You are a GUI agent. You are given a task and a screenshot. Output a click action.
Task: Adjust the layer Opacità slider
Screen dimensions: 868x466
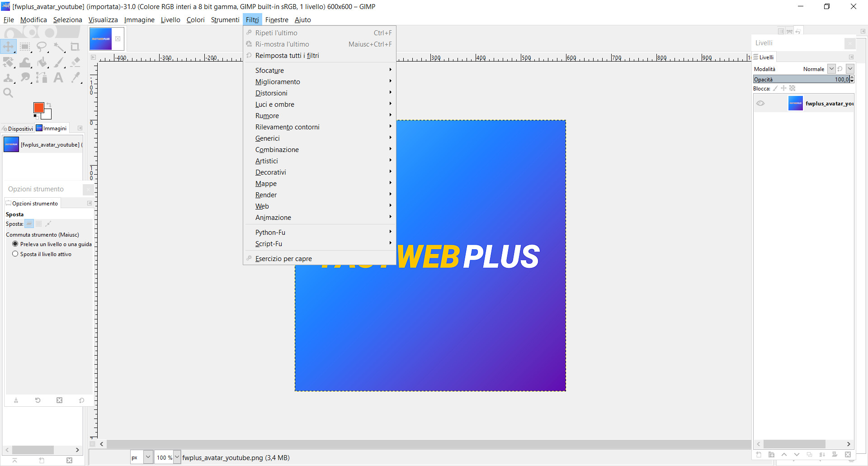800,79
